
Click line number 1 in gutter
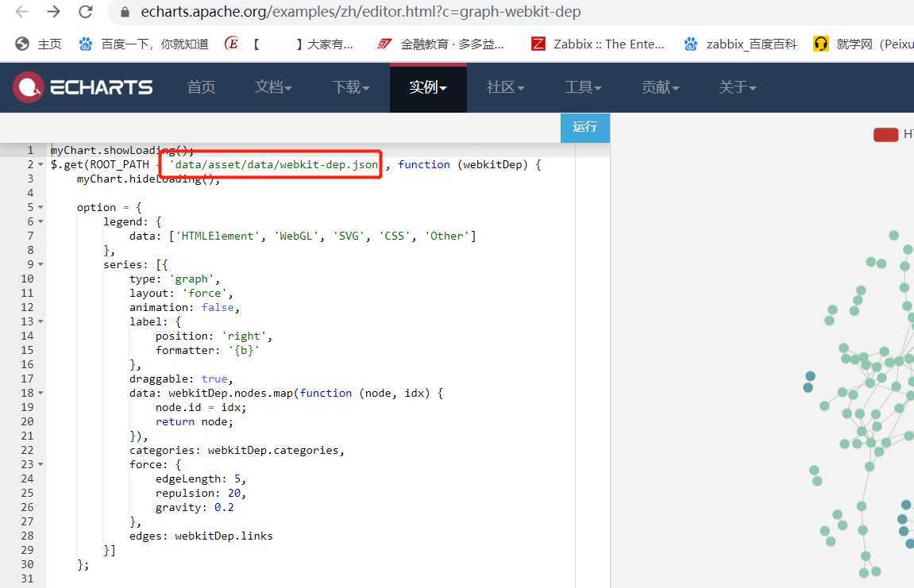pos(30,150)
